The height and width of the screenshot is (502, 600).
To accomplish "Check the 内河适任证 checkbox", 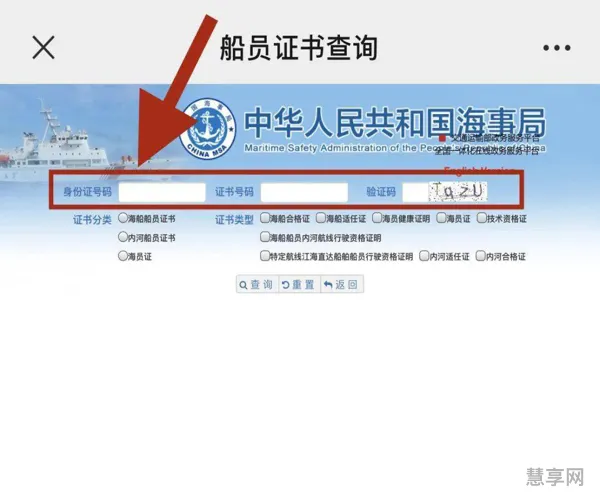I will point(424,256).
